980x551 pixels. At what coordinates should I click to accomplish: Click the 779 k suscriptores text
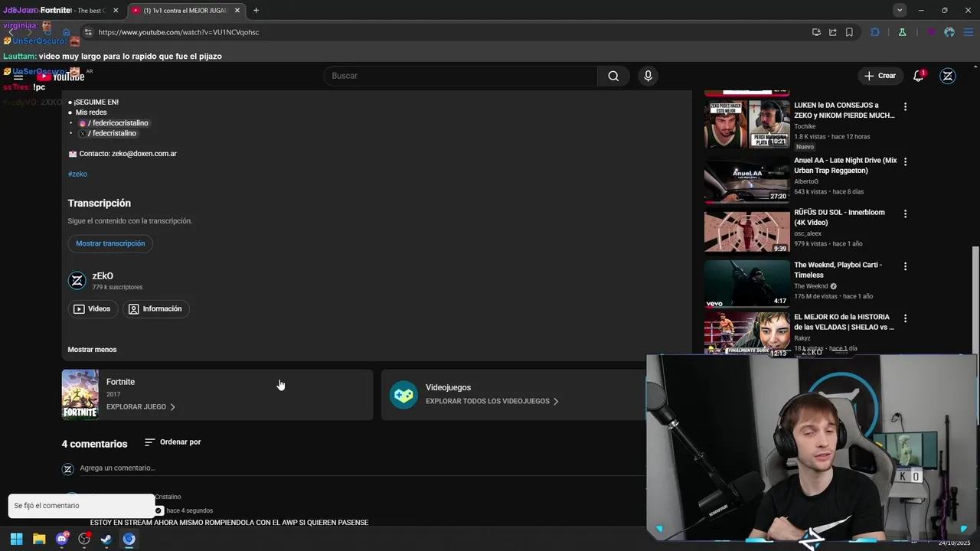point(117,288)
